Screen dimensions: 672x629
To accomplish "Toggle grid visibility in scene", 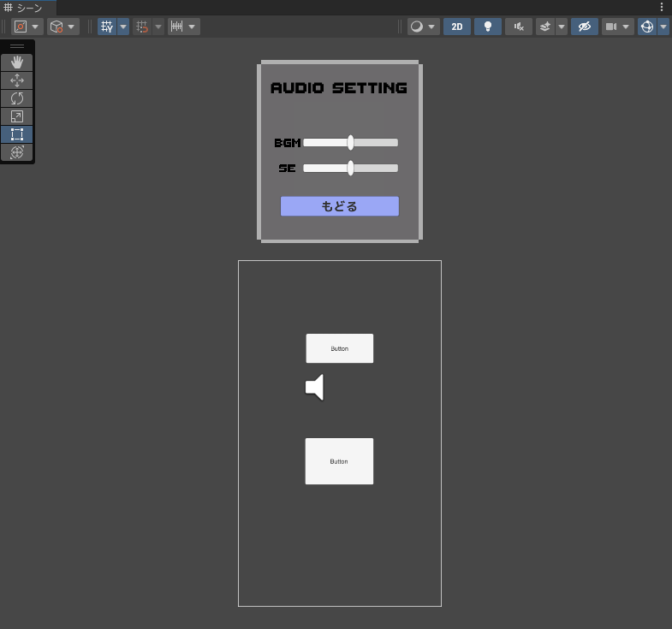I will (107, 27).
